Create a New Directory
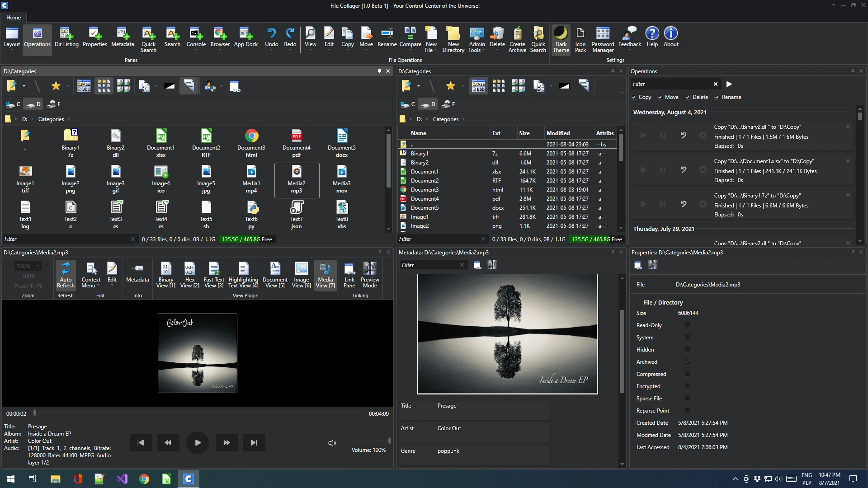 pos(453,39)
